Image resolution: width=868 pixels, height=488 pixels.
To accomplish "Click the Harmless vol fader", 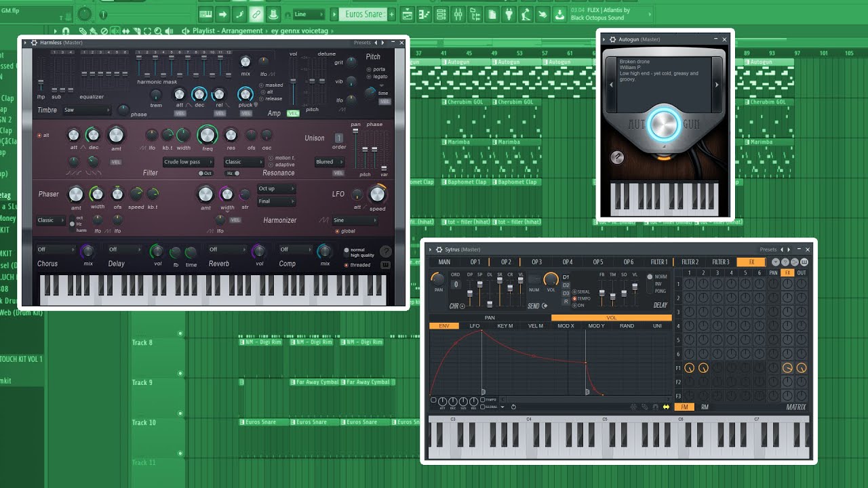I will pos(293,81).
